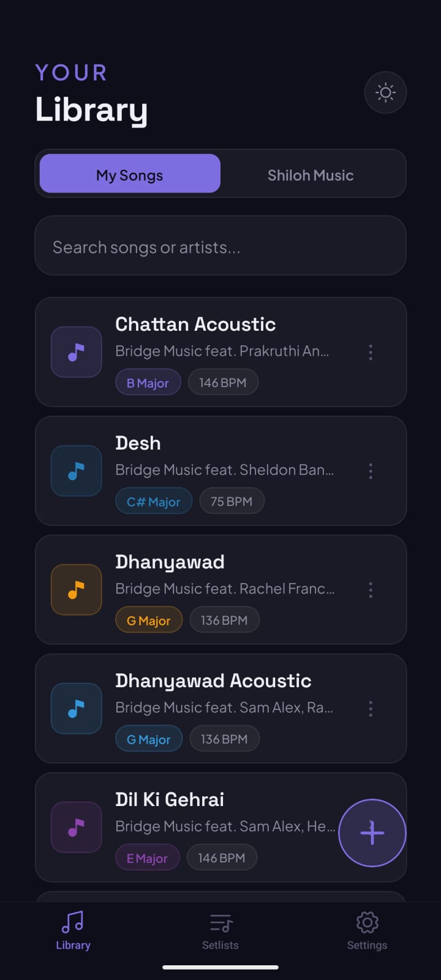Tap the Library music note icon

tap(73, 922)
